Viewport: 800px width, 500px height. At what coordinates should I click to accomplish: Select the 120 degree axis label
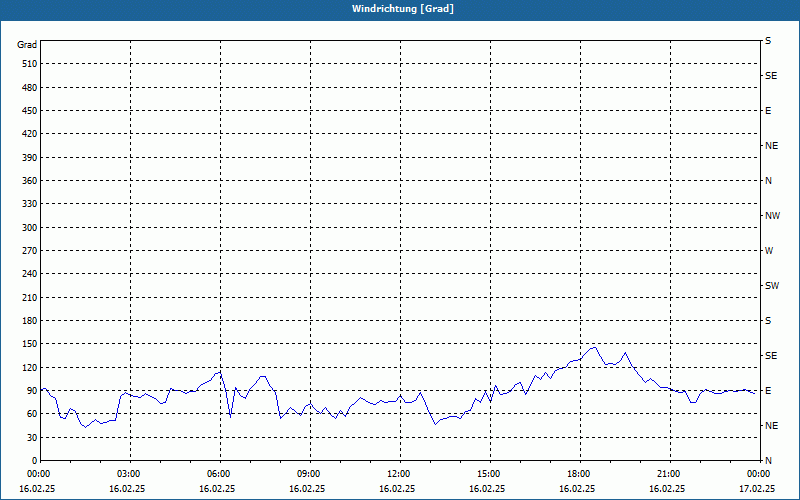tap(30, 367)
